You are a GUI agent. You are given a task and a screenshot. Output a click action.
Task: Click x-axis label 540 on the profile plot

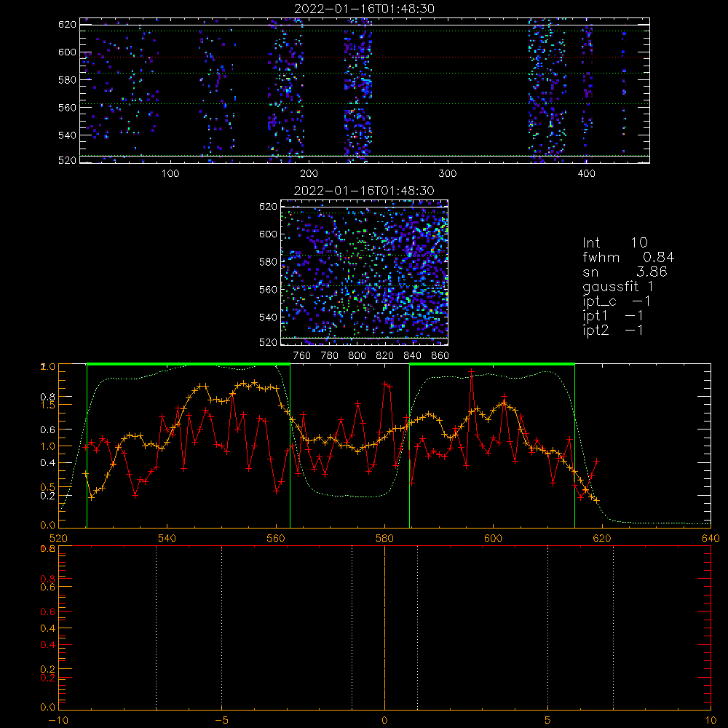tap(167, 539)
